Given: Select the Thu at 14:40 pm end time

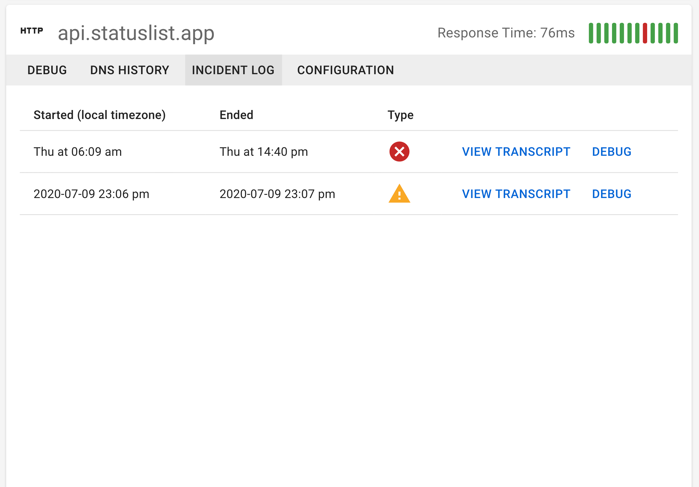Looking at the screenshot, I should click(263, 152).
